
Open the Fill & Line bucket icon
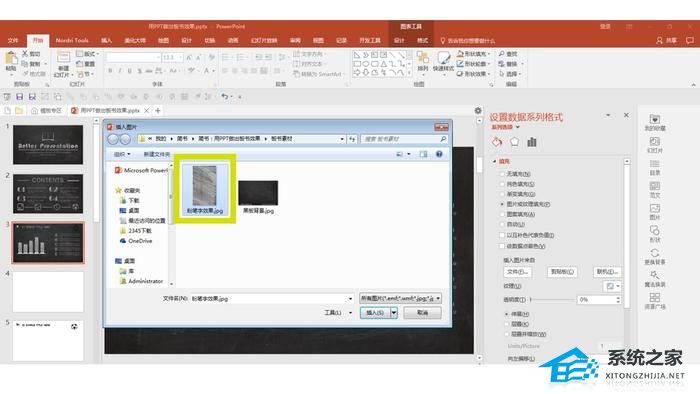coord(497,142)
